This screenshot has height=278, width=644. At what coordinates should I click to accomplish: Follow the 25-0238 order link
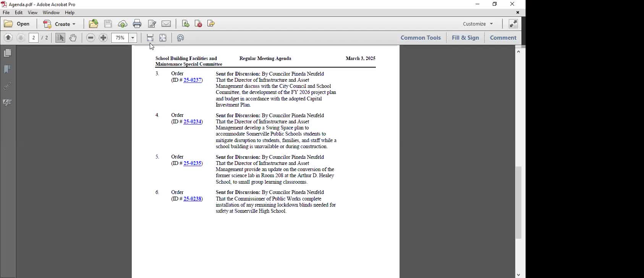point(192,199)
